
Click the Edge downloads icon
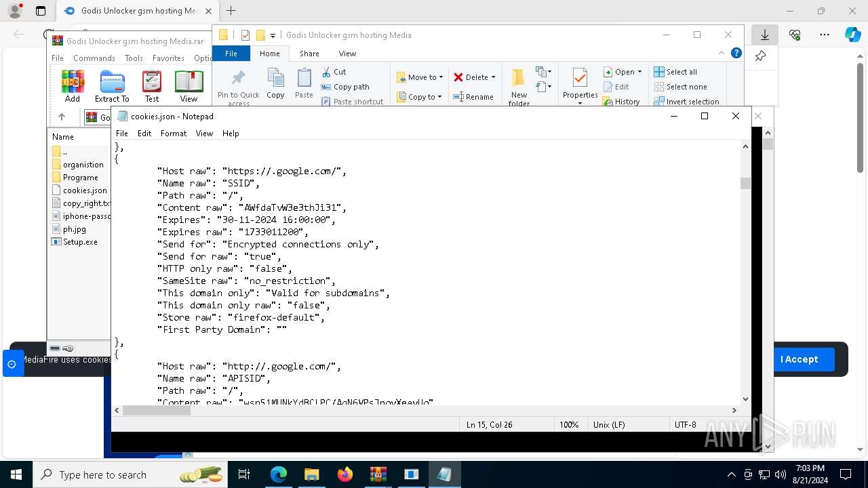[x=765, y=35]
